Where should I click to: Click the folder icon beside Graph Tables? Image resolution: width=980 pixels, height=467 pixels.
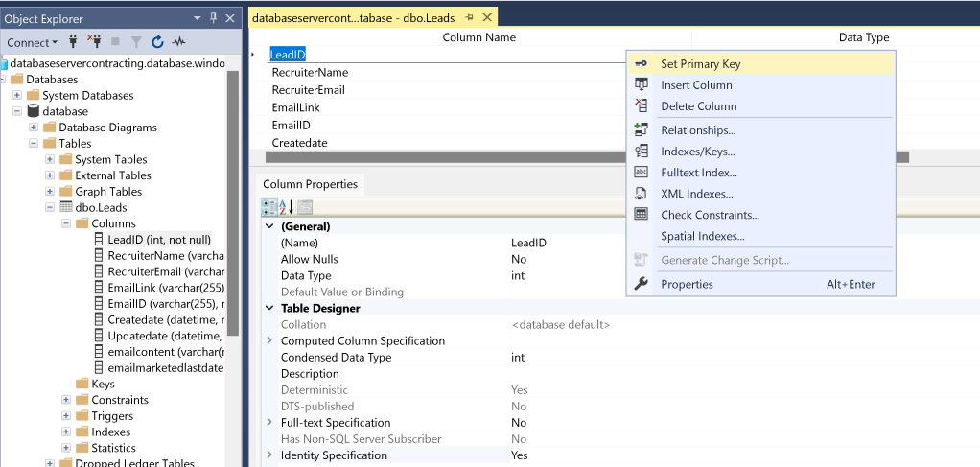point(65,191)
